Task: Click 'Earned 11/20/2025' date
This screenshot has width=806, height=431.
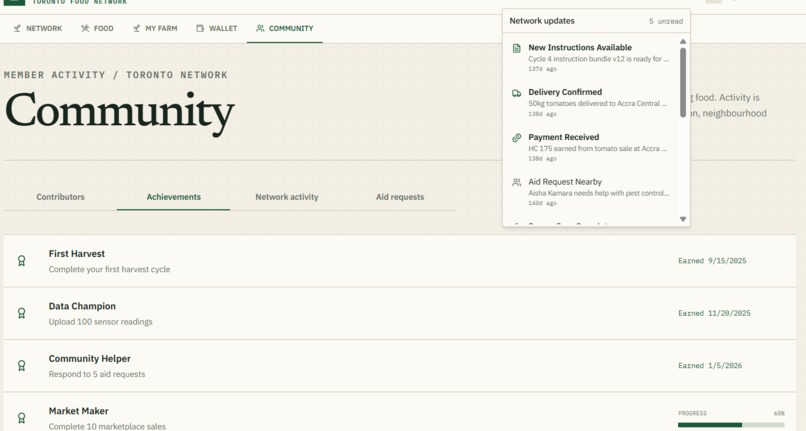Action: point(714,313)
